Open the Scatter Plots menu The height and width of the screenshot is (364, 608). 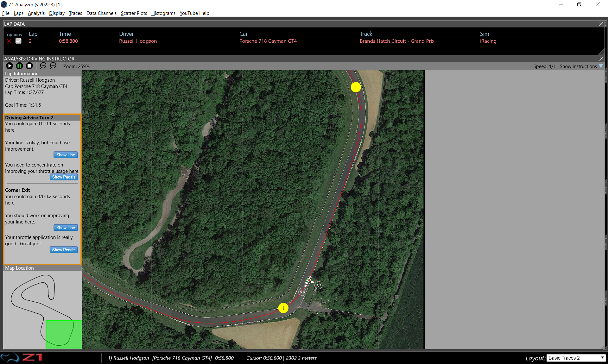[x=134, y=13]
